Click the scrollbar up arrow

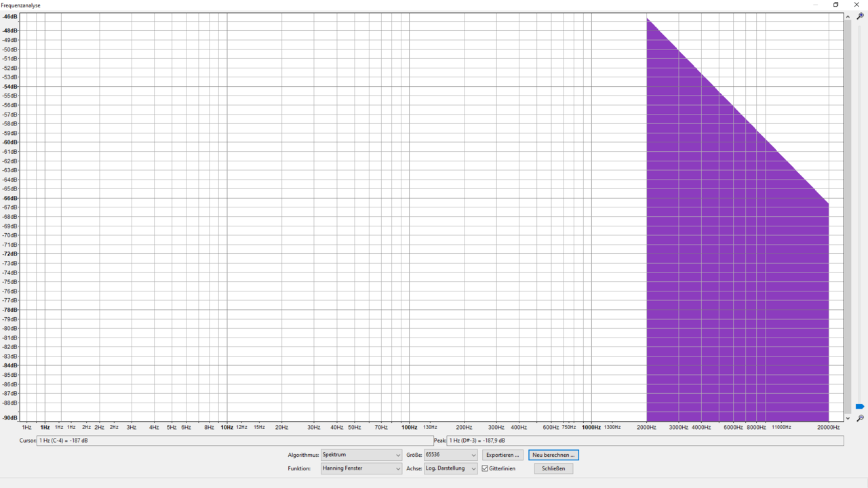point(848,16)
